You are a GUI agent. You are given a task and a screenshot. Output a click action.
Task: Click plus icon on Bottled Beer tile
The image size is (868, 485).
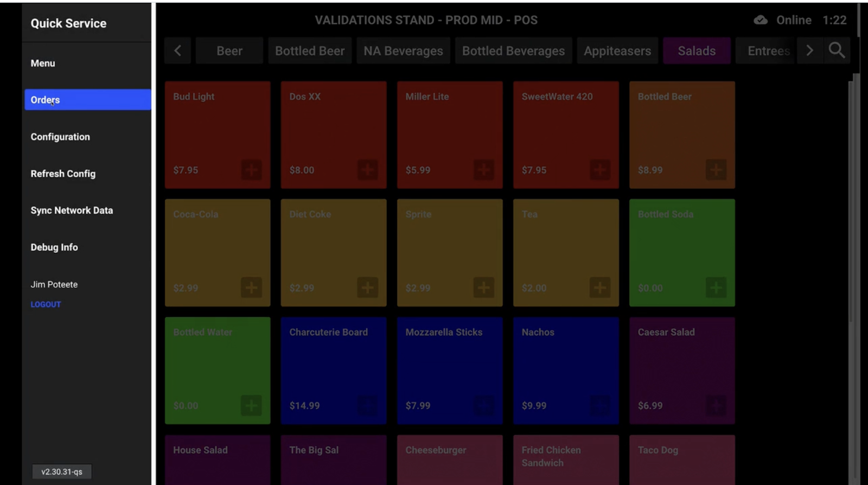[716, 170]
